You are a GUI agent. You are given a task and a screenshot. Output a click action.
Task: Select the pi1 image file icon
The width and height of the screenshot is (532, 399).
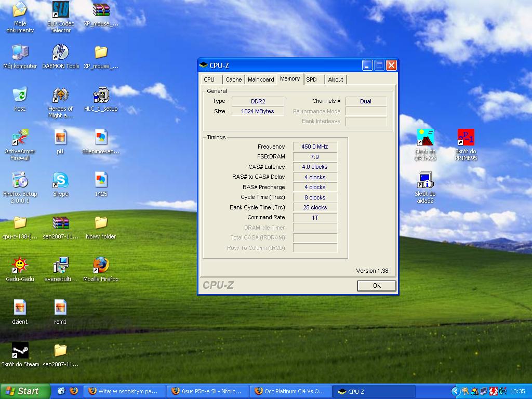(60, 142)
